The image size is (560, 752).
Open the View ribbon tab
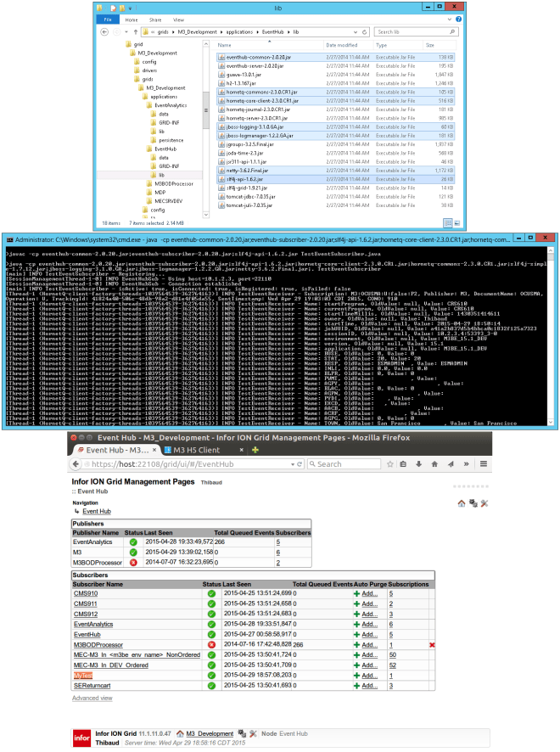178,20
